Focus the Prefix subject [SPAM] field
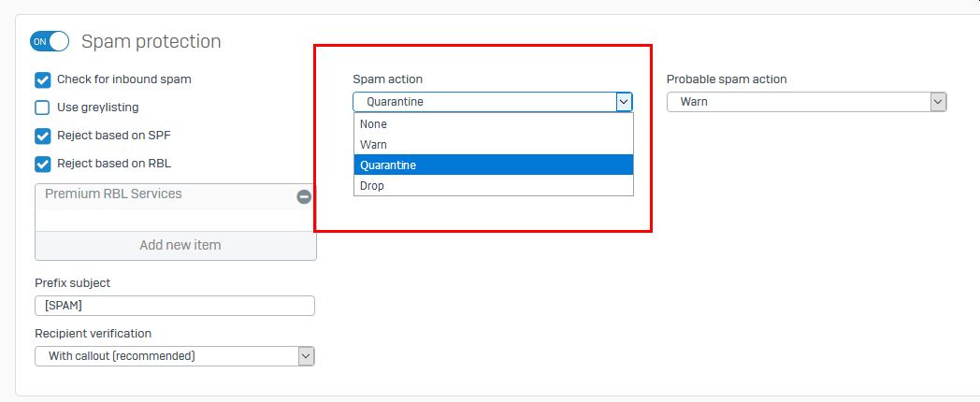 point(174,306)
